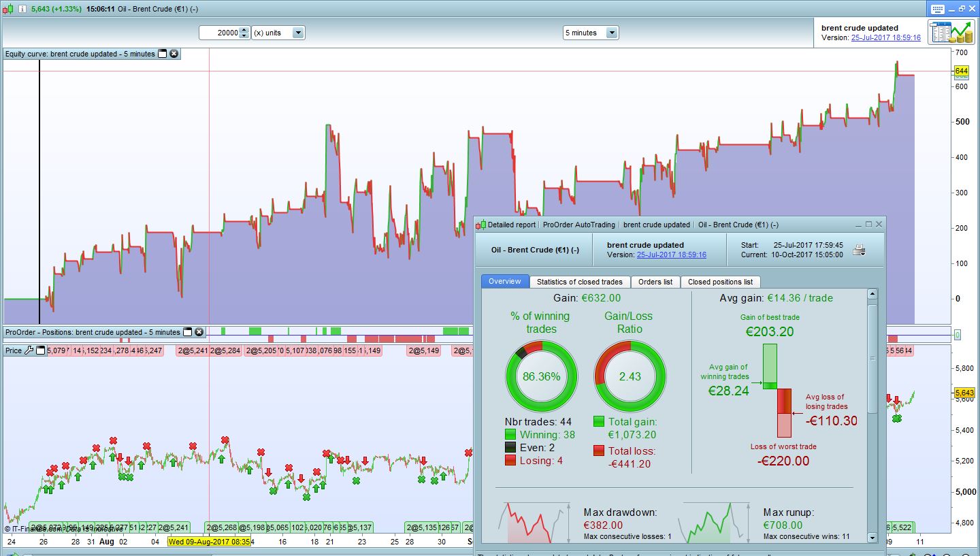Open version link in Detailed report header
The width and height of the screenshot is (980, 556).
[x=671, y=255]
